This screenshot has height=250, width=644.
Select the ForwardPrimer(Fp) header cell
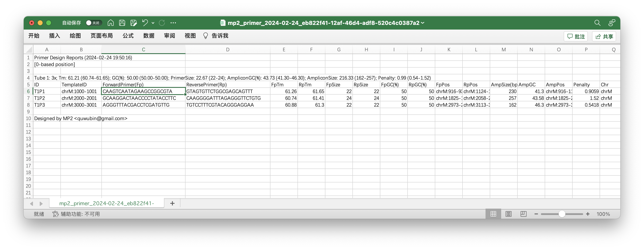143,84
